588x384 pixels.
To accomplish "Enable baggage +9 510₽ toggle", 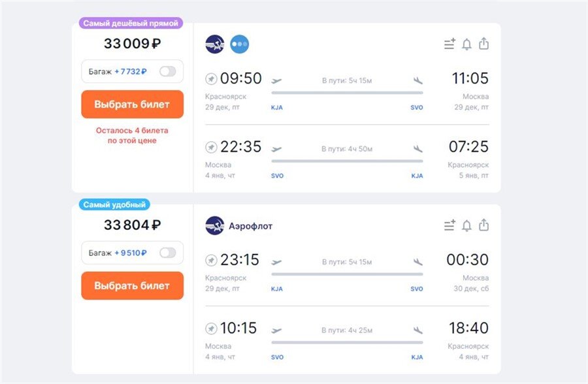I will (x=168, y=253).
